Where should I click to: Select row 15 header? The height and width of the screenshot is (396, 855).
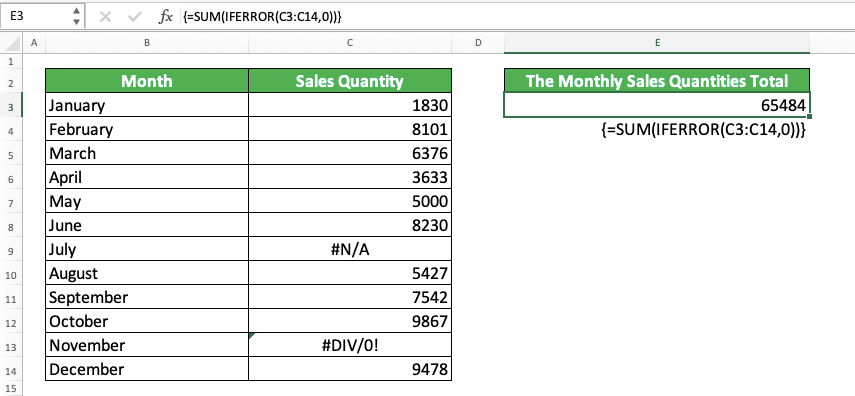[x=11, y=388]
